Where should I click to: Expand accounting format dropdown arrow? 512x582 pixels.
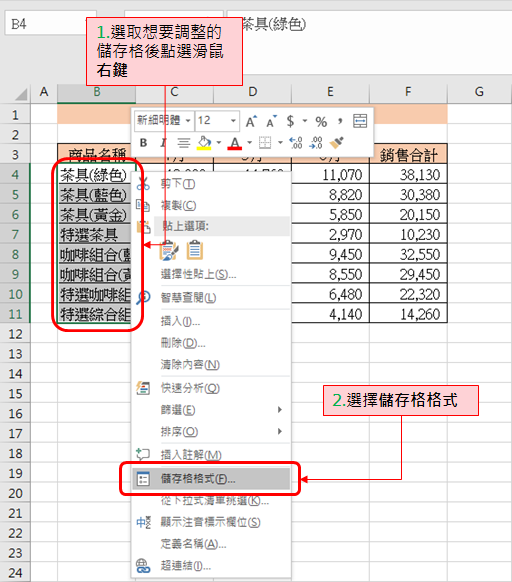[x=305, y=121]
